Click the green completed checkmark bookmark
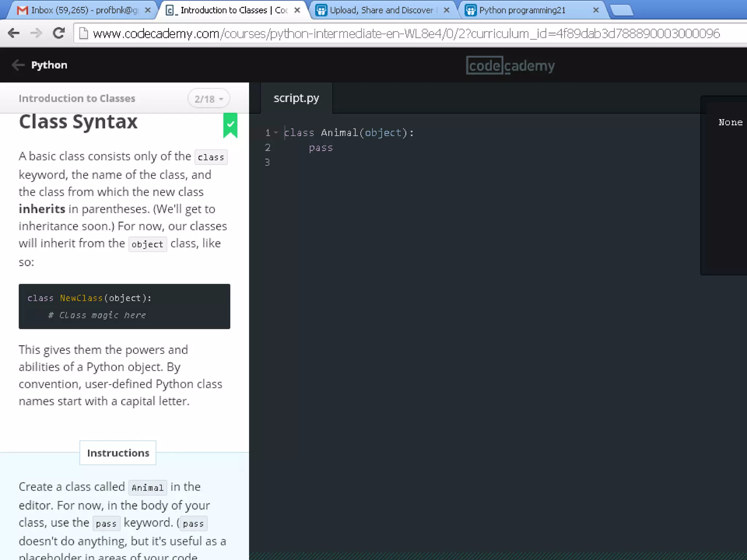Image resolution: width=747 pixels, height=560 pixels. [x=230, y=125]
